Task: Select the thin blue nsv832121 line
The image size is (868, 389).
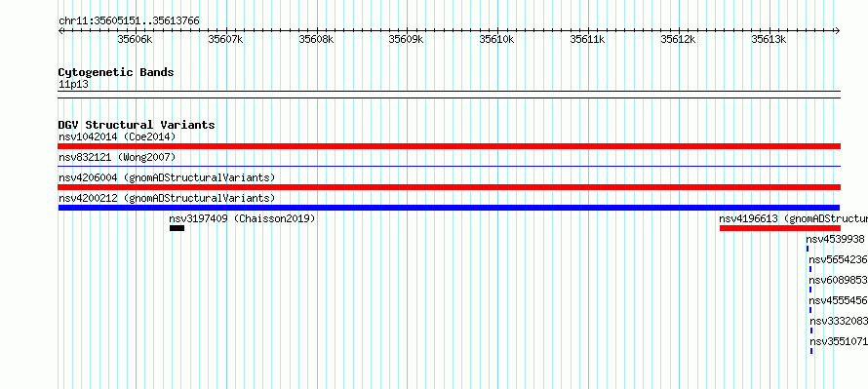Action: (x=449, y=166)
